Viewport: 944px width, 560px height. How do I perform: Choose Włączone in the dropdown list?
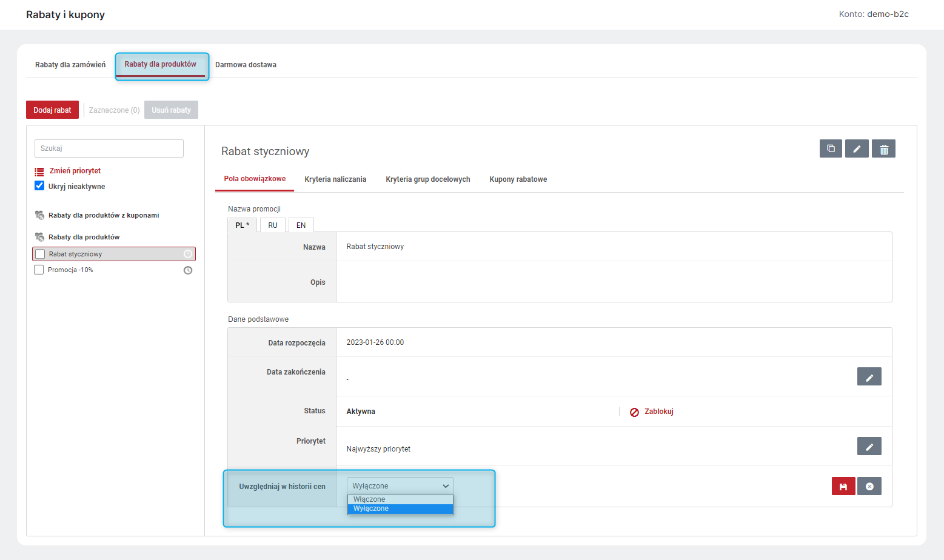400,499
